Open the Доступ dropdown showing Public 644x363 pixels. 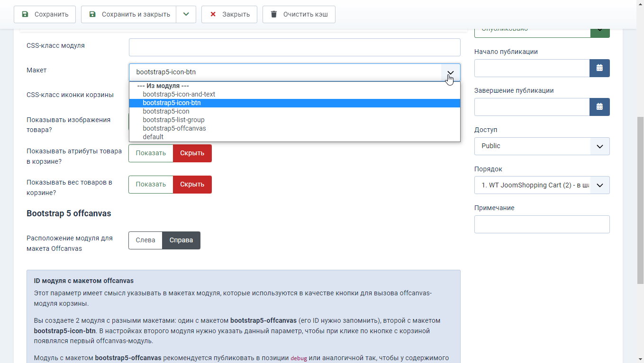(x=542, y=146)
